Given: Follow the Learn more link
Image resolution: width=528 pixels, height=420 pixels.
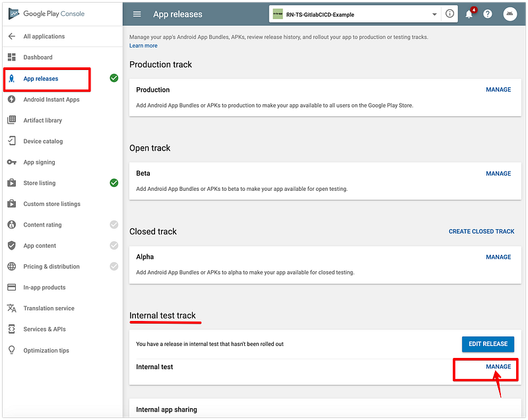Looking at the screenshot, I should tap(143, 46).
